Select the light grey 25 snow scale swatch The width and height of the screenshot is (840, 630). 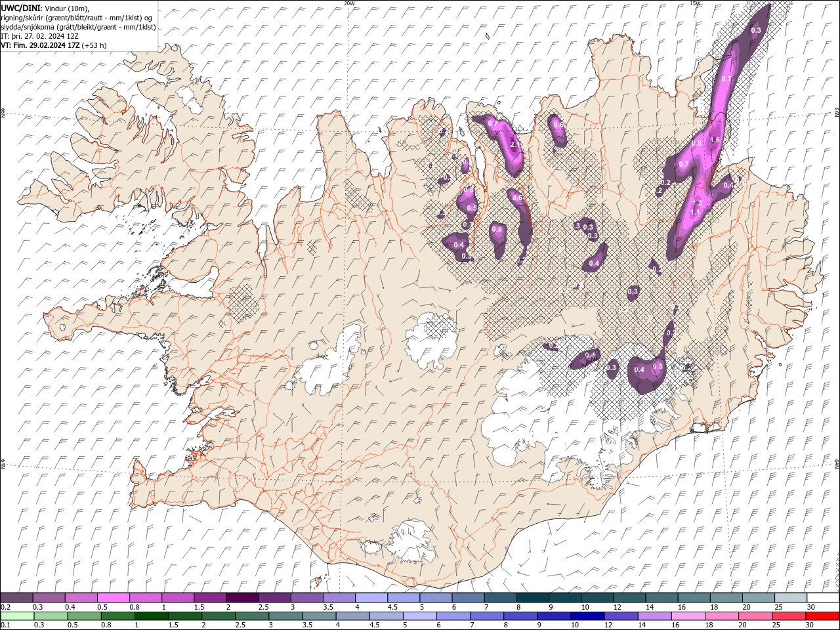(x=791, y=598)
